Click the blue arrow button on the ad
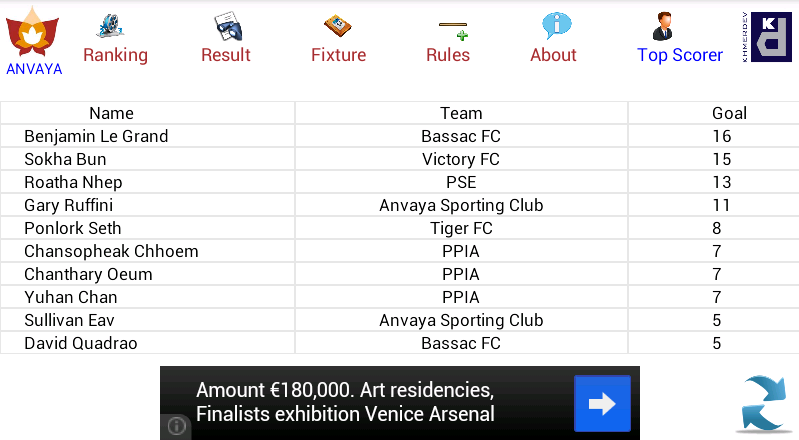This screenshot has height=440, width=799. click(602, 403)
